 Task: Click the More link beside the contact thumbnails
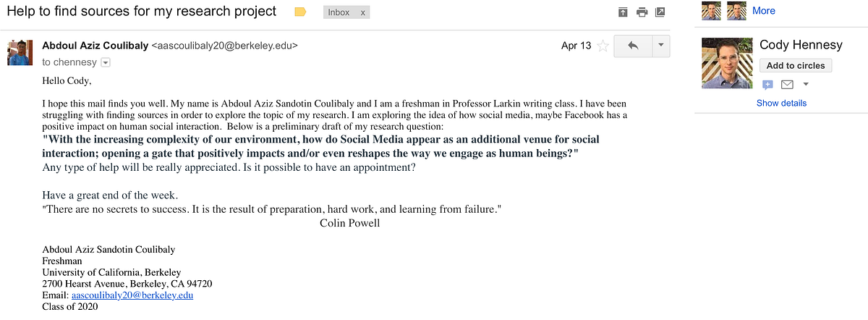pyautogui.click(x=763, y=11)
